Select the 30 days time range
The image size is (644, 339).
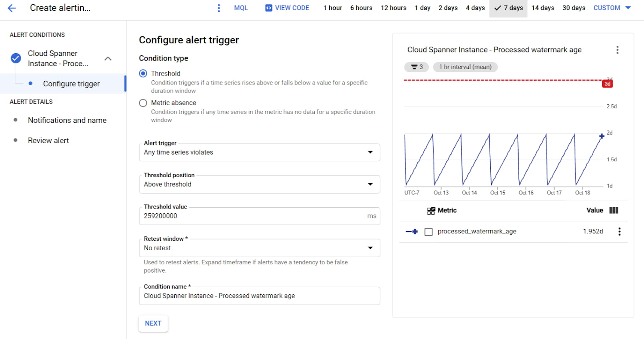pyautogui.click(x=574, y=8)
